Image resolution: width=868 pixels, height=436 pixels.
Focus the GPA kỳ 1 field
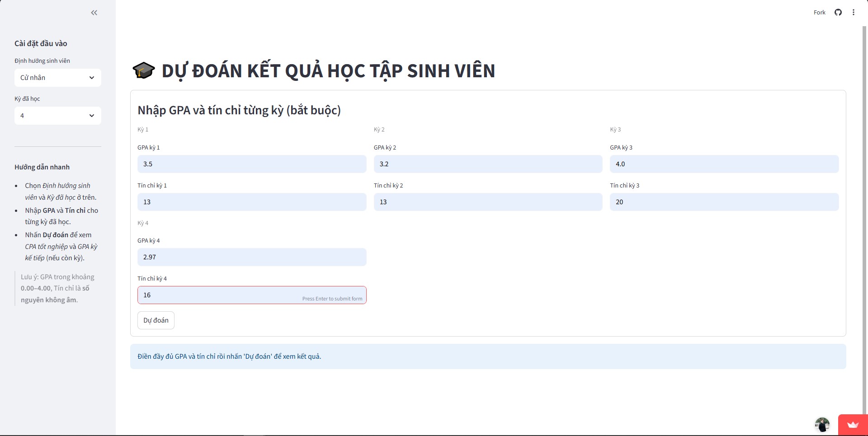[252, 164]
